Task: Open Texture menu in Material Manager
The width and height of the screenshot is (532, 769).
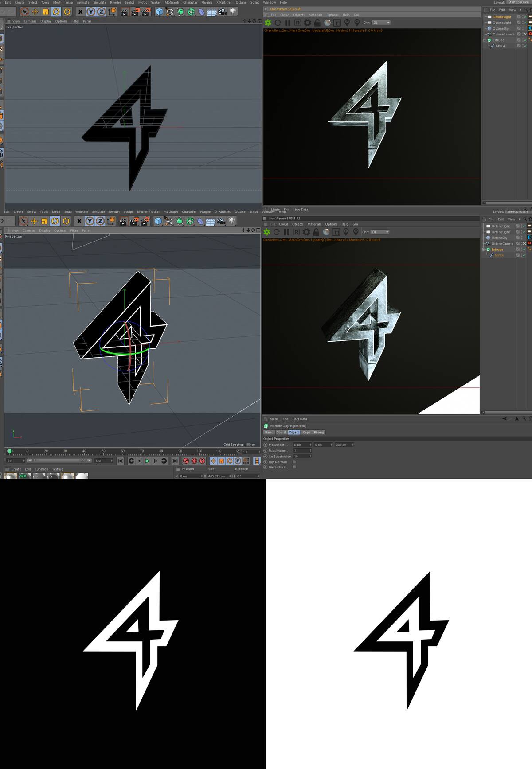Action: (x=58, y=469)
